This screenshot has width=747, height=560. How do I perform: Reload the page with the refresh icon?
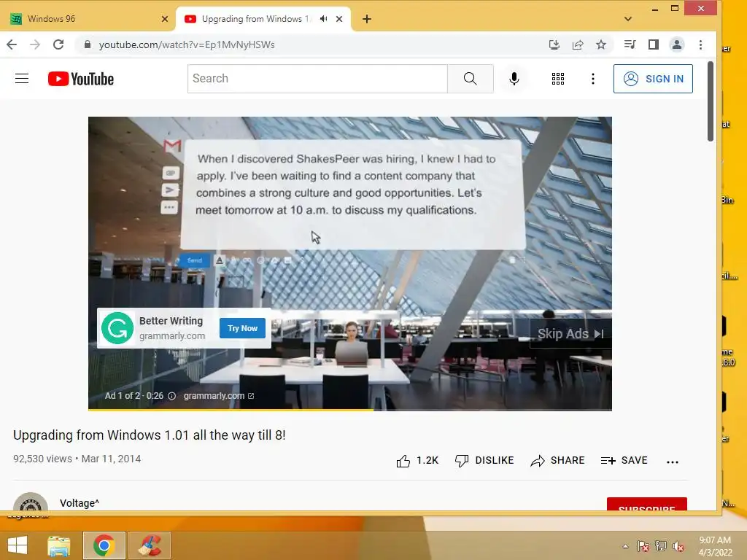(58, 44)
